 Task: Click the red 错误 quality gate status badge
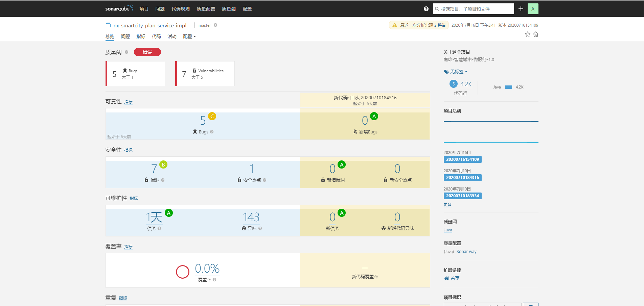[147, 52]
